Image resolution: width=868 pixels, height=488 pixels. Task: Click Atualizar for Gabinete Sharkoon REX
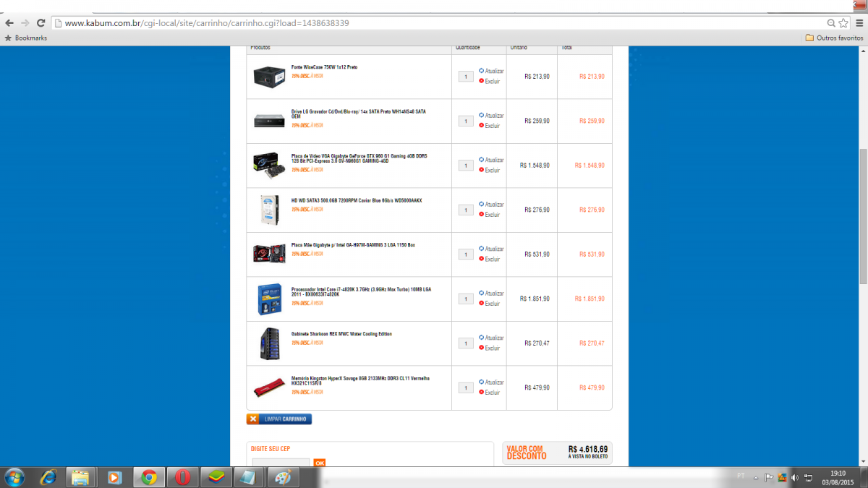(x=491, y=338)
